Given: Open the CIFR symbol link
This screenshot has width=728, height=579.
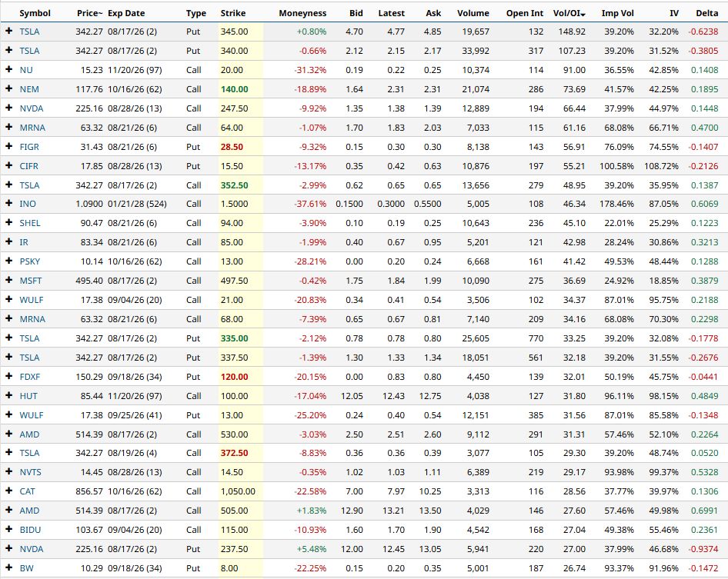Looking at the screenshot, I should point(28,166).
